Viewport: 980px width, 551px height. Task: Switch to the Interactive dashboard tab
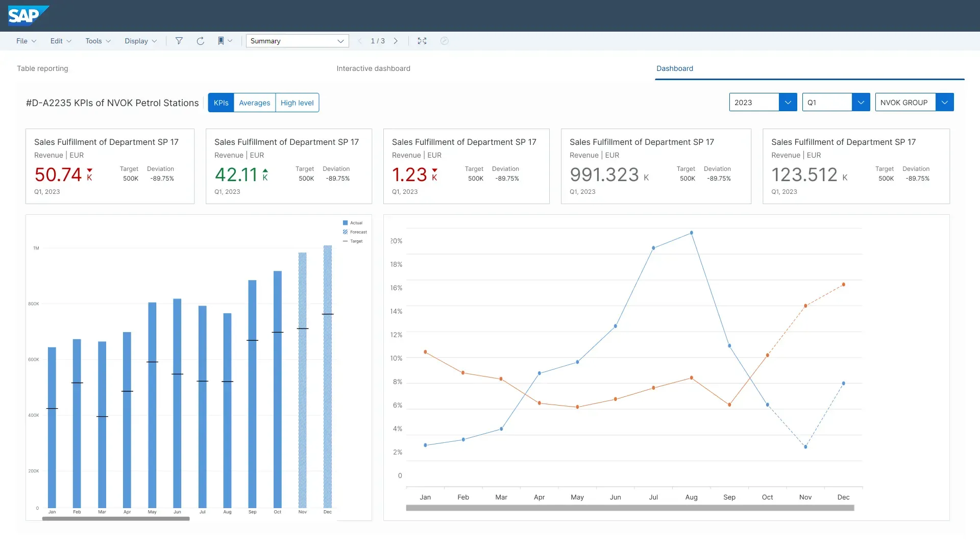[374, 68]
